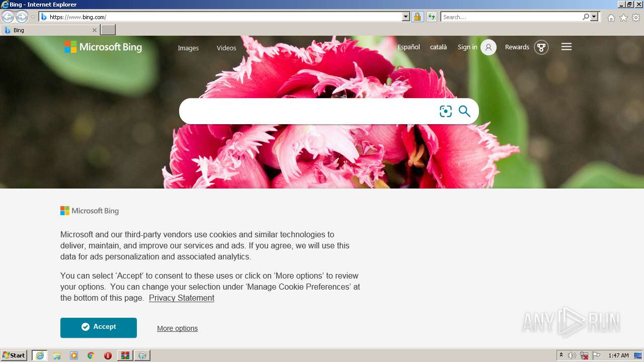
Task: Click the Bing search magnifier icon
Action: tap(464, 111)
